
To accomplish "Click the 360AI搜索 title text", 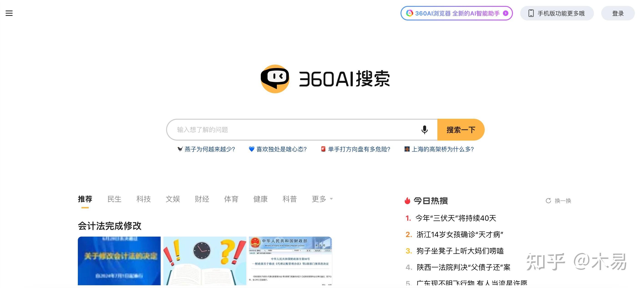I will 344,79.
